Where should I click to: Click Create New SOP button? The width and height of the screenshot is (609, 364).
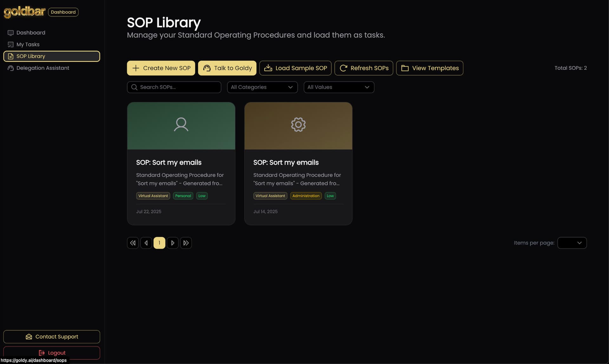[161, 68]
